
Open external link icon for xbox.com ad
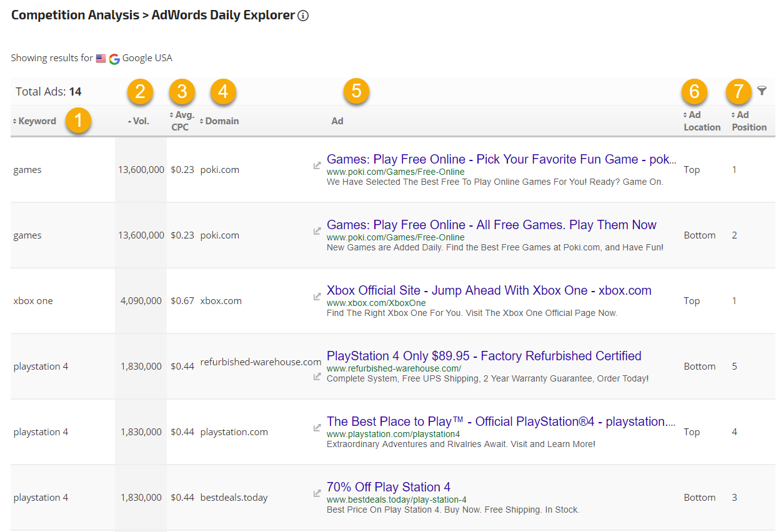click(317, 297)
